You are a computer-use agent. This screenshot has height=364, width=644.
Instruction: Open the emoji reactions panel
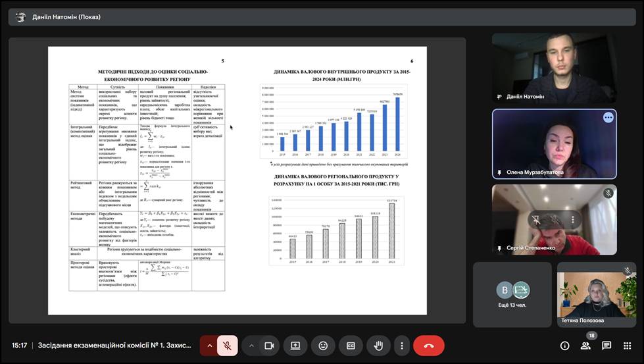click(x=323, y=346)
